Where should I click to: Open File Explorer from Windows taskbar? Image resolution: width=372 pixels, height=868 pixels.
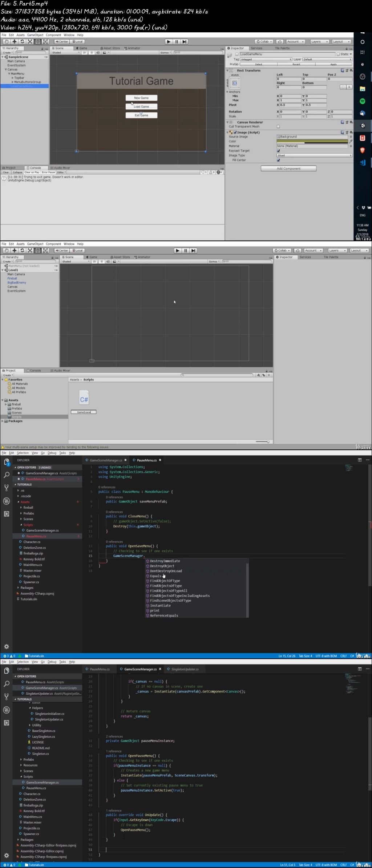(363, 89)
